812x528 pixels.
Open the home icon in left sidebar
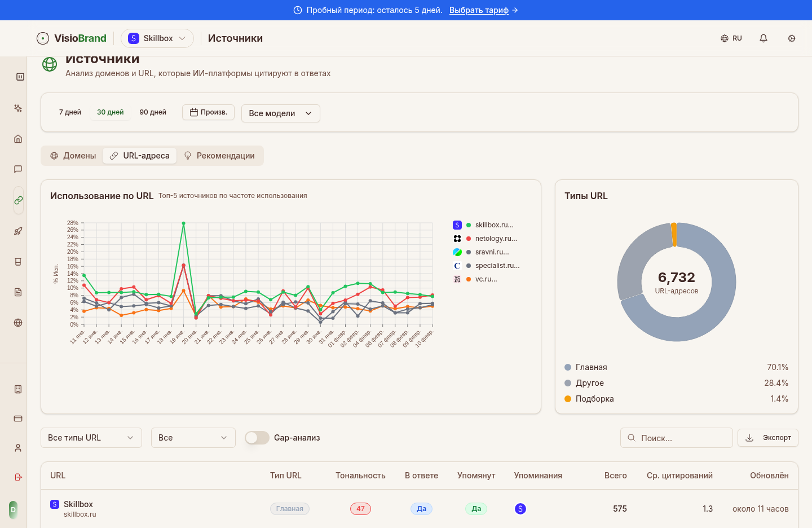click(17, 138)
